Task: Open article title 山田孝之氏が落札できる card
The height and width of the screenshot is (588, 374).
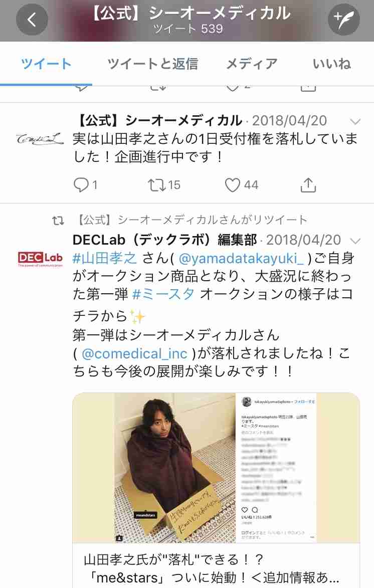Action: click(x=216, y=568)
